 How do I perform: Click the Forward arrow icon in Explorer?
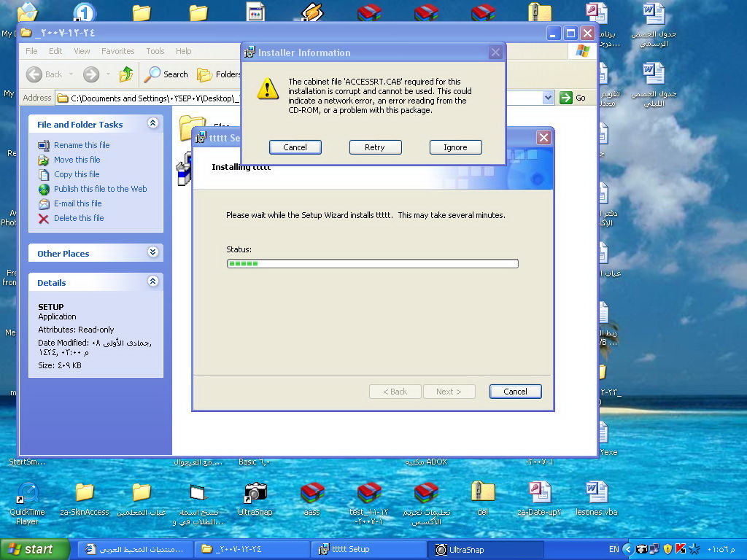91,74
